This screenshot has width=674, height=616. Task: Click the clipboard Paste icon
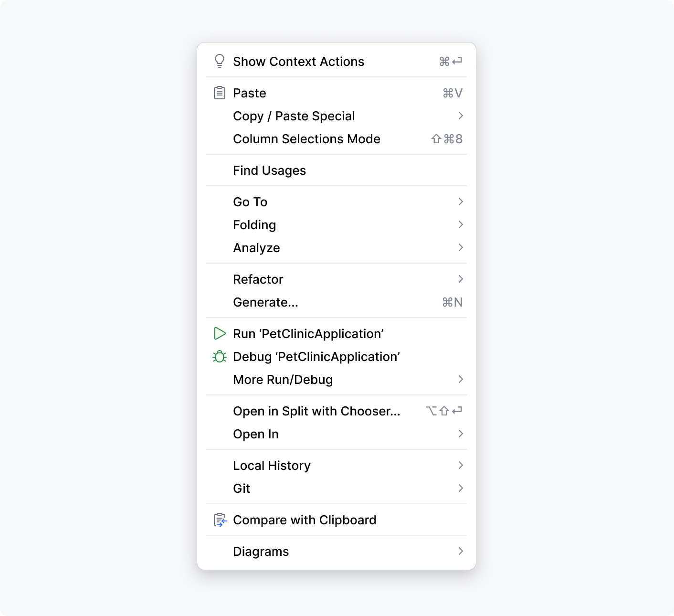click(220, 93)
